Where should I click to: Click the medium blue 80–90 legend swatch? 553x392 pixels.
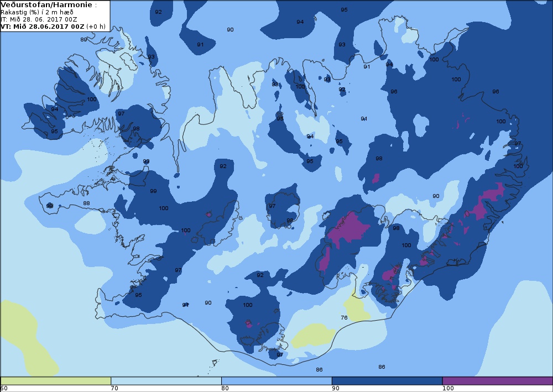[276, 381]
